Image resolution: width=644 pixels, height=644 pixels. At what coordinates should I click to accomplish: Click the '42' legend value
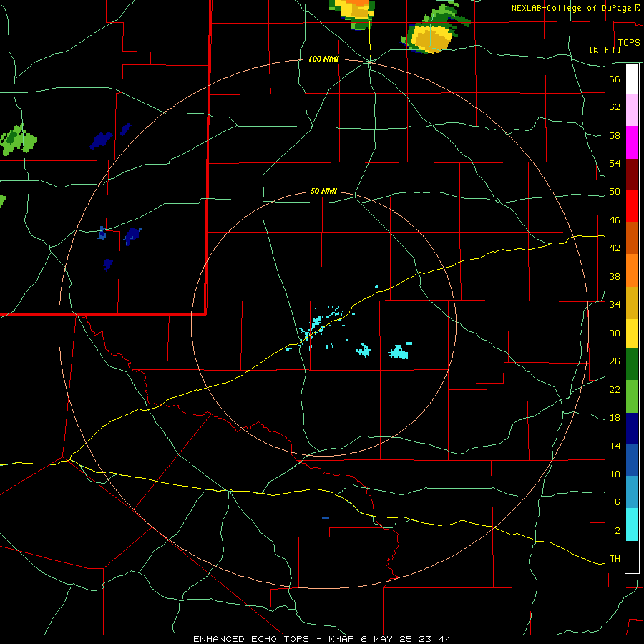[615, 248]
